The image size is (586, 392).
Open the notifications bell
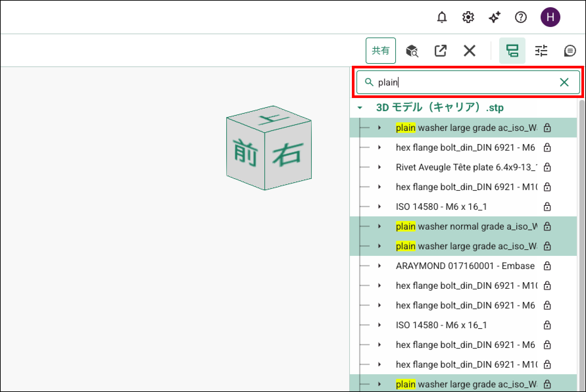[442, 17]
